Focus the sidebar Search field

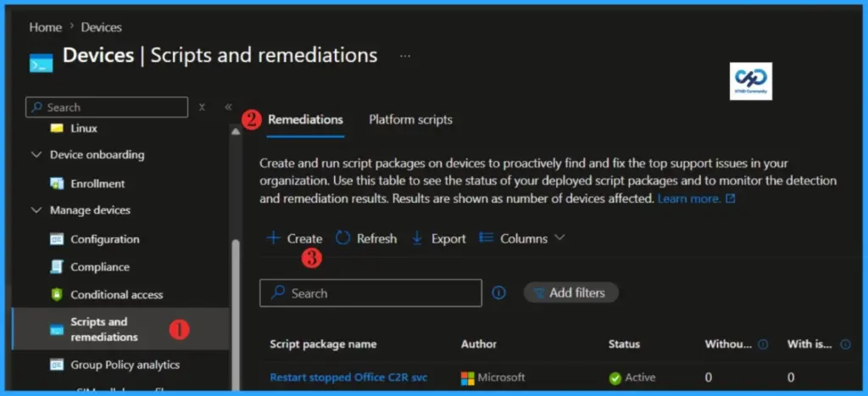[x=107, y=108]
